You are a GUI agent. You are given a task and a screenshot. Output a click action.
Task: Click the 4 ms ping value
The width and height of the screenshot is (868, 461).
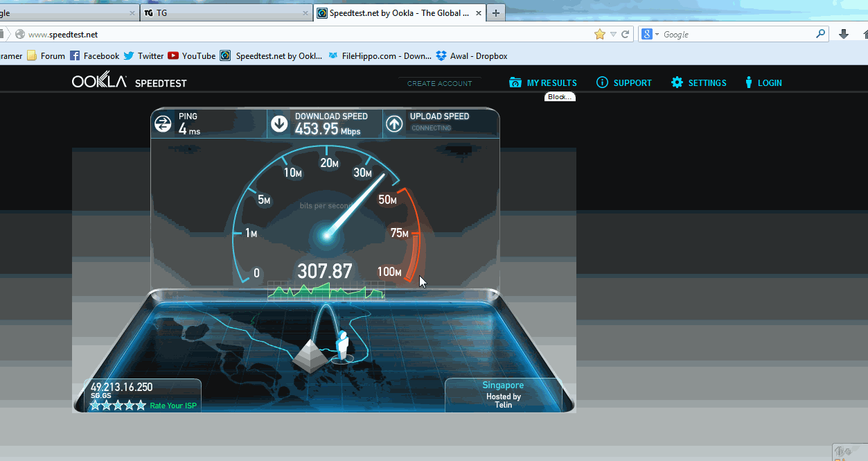tap(189, 129)
